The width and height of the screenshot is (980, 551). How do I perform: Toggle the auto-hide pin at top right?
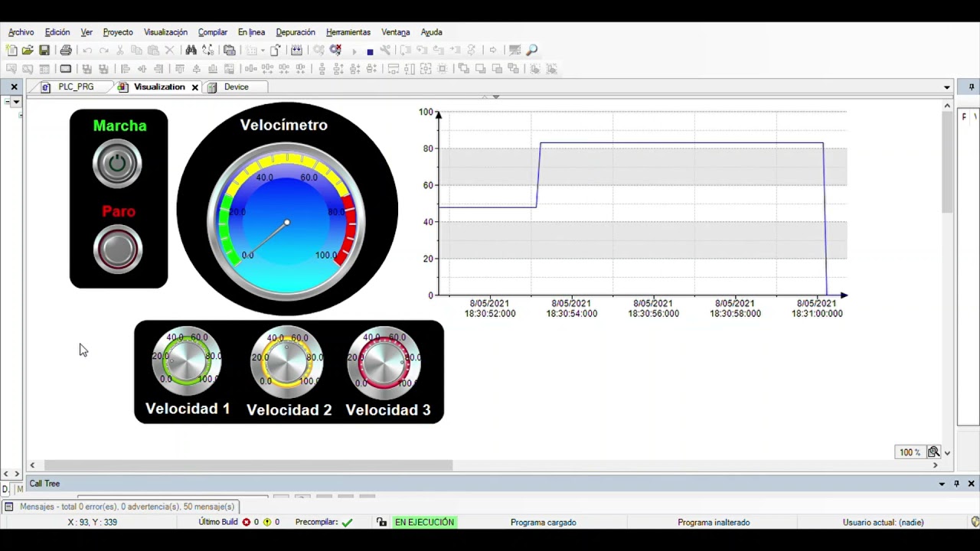(972, 87)
